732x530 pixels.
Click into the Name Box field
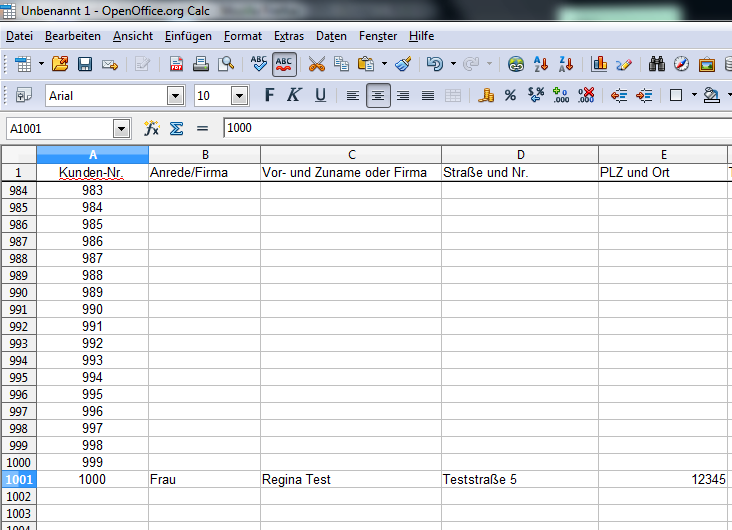(60, 128)
